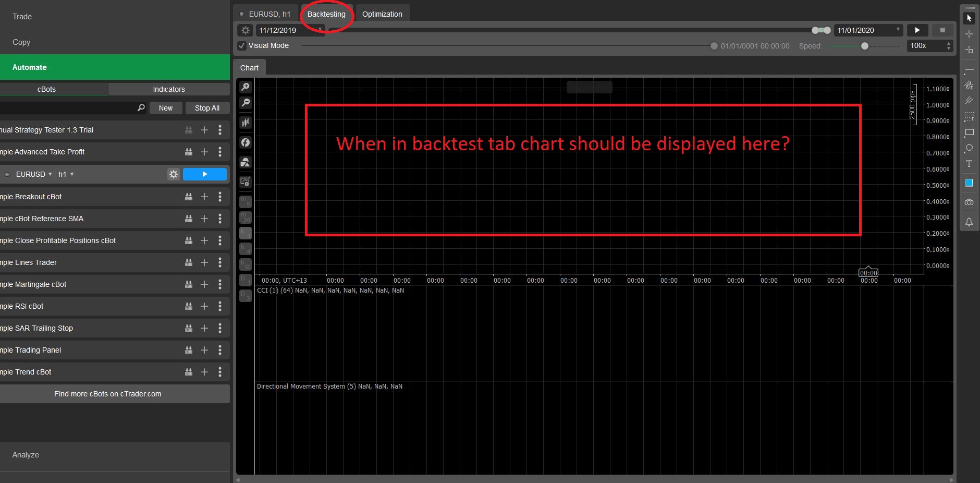Open the blue drawing color swatch
Screen dimensions: 980x483
(x=969, y=183)
